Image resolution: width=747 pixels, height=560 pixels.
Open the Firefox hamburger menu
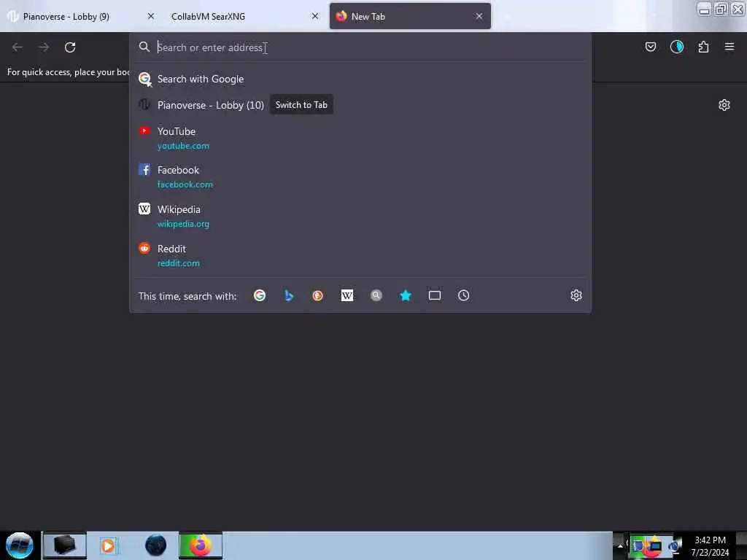tap(729, 47)
